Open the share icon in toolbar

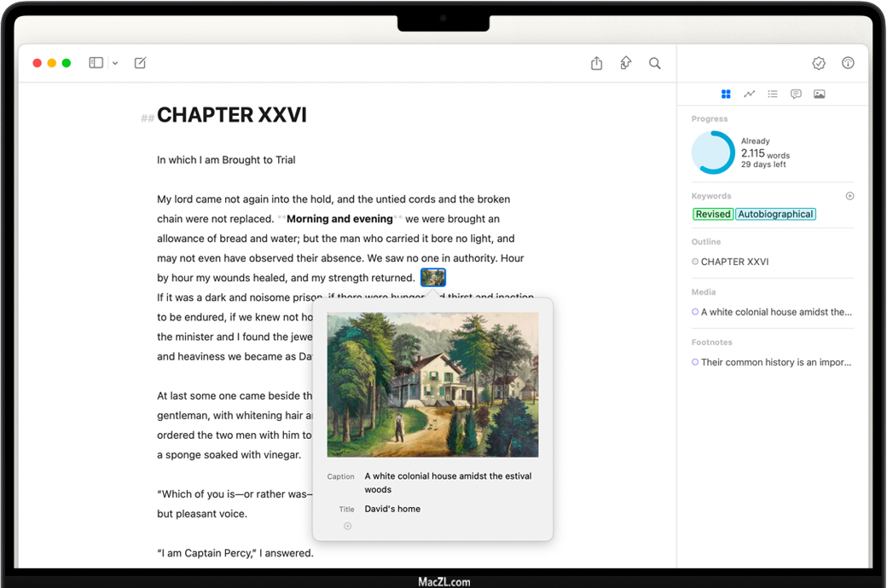click(597, 63)
